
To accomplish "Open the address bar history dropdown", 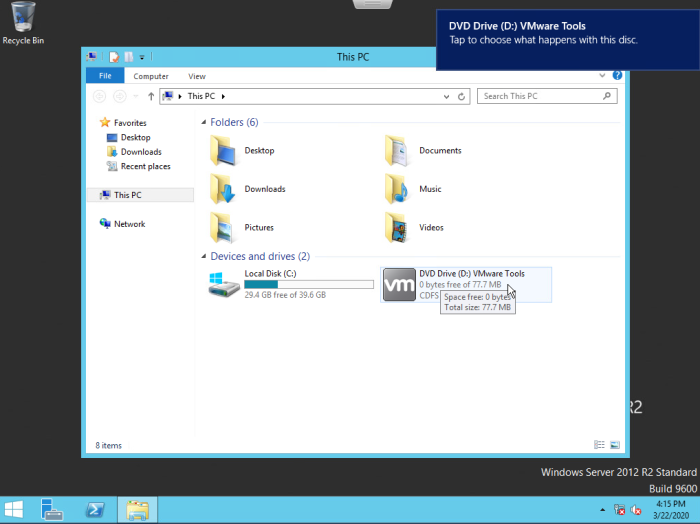I will coord(446,96).
